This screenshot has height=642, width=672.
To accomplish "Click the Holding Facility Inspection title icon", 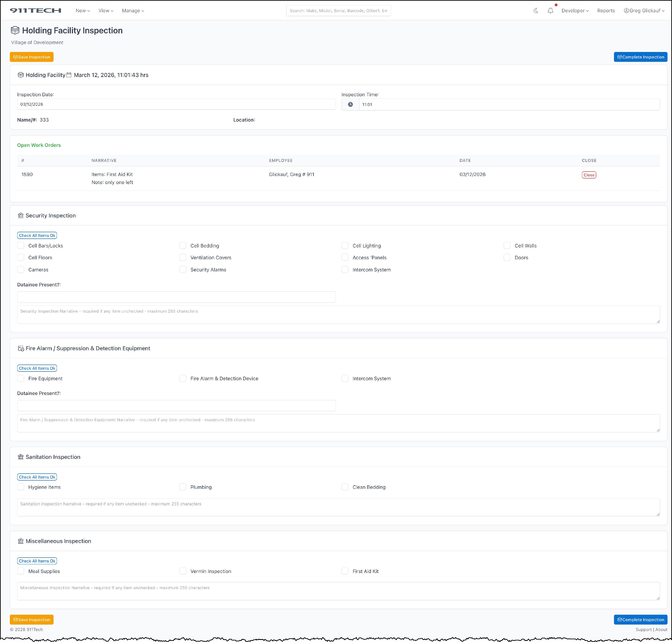I will [15, 30].
